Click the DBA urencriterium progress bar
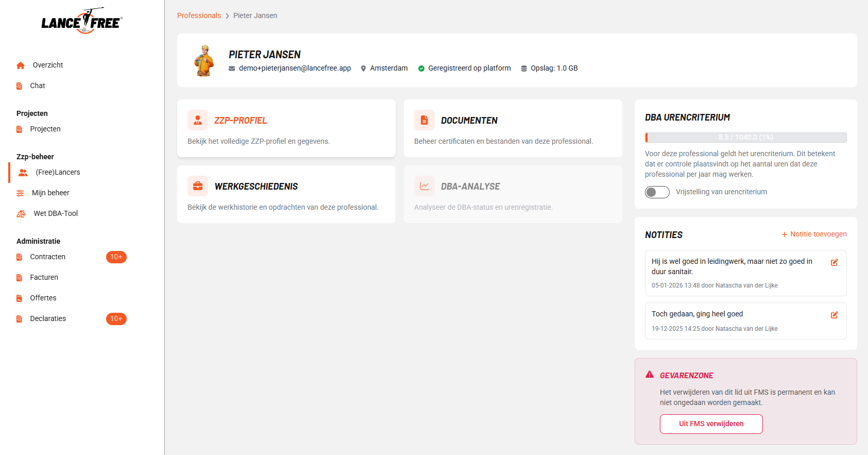Viewport: 868px width, 455px height. (x=745, y=138)
